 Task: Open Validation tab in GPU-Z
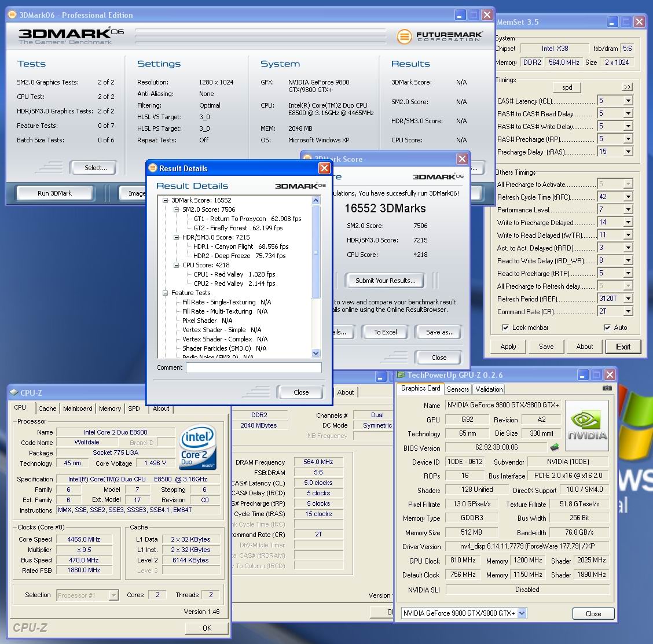click(489, 389)
